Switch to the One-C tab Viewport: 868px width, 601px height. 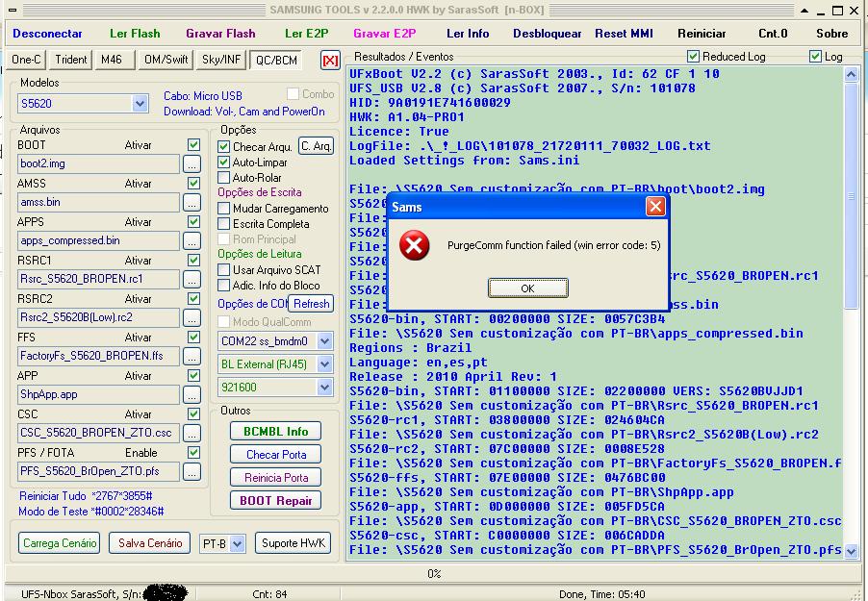(x=26, y=60)
